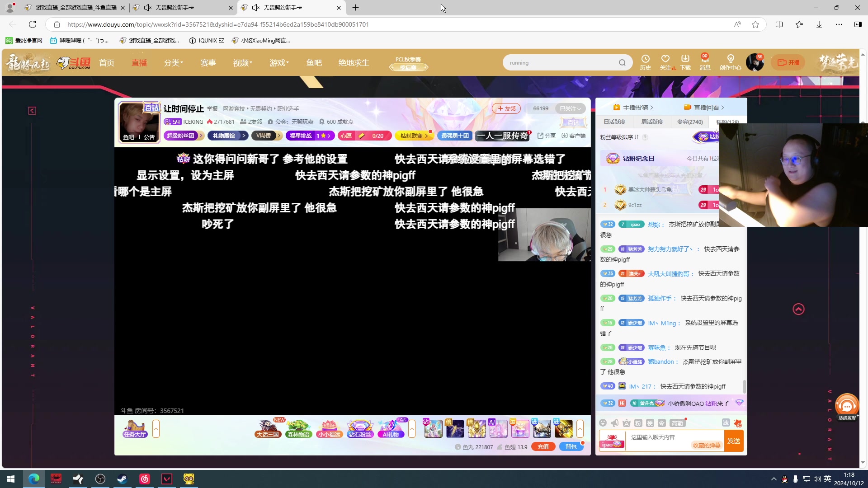Collapse the left sidebar arrow icon
Image resolution: width=868 pixels, height=488 pixels.
pos(32,111)
